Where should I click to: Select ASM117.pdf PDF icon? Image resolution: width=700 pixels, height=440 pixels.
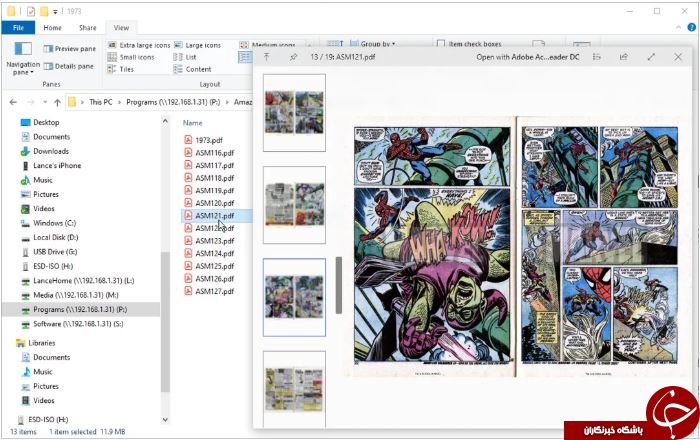pyautogui.click(x=188, y=165)
